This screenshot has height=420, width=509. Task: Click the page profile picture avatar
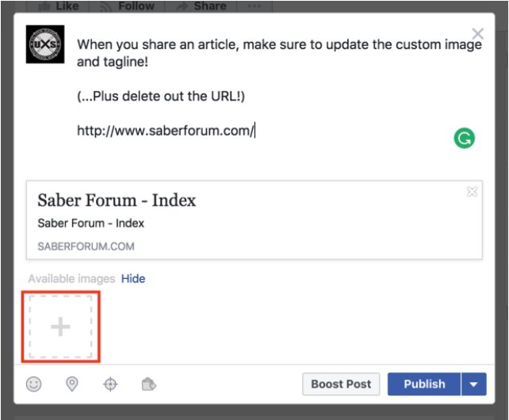pyautogui.click(x=45, y=45)
